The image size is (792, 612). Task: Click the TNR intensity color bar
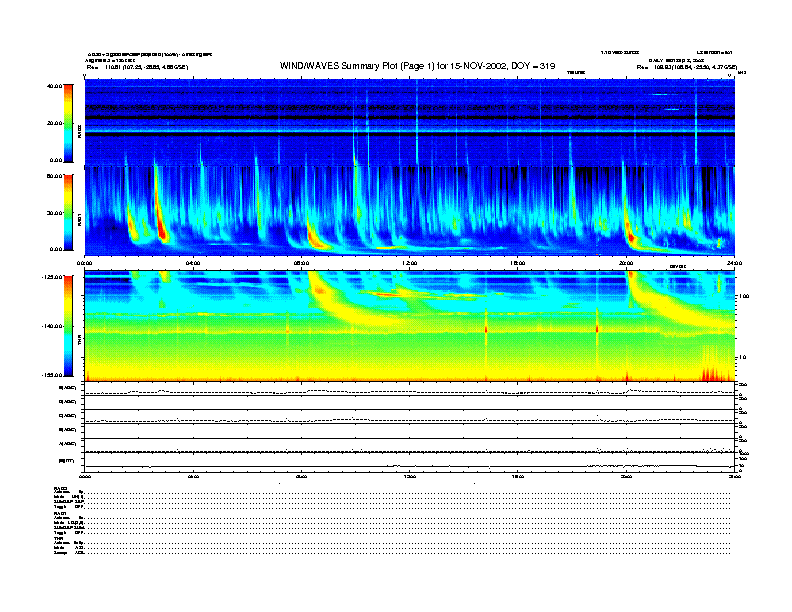(68, 326)
